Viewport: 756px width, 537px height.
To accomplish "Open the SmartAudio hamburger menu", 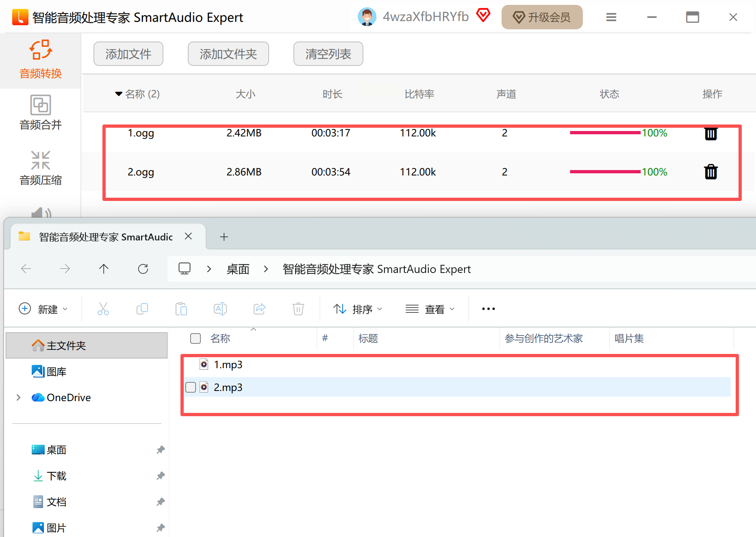I will pos(611,17).
